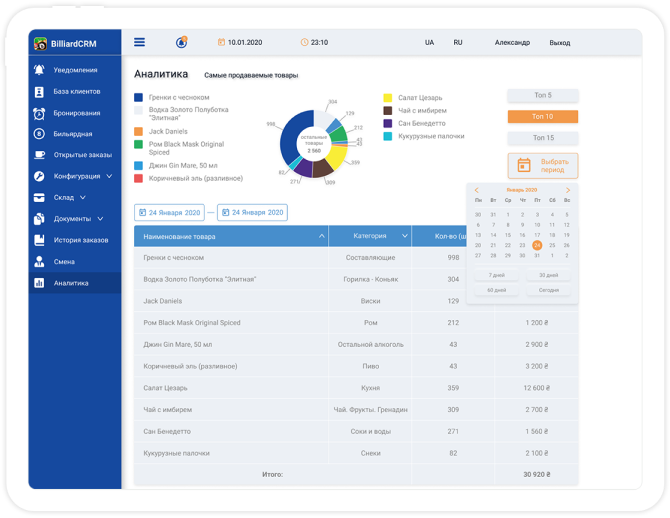Image resolution: width=670 pixels, height=518 pixels.
Task: Open the hamburger menu in the top bar
Action: pyautogui.click(x=139, y=42)
